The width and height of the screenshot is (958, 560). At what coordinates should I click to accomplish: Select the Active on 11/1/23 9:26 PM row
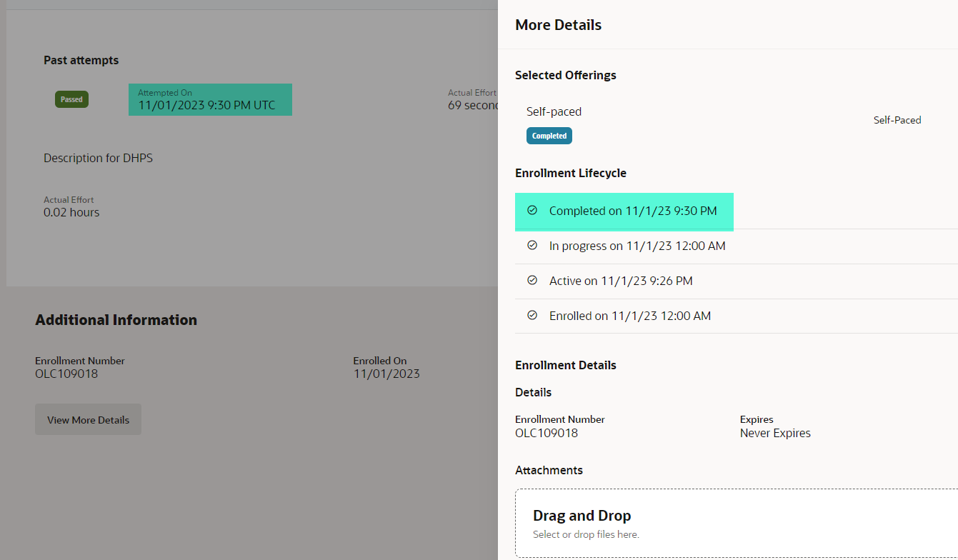pos(737,281)
